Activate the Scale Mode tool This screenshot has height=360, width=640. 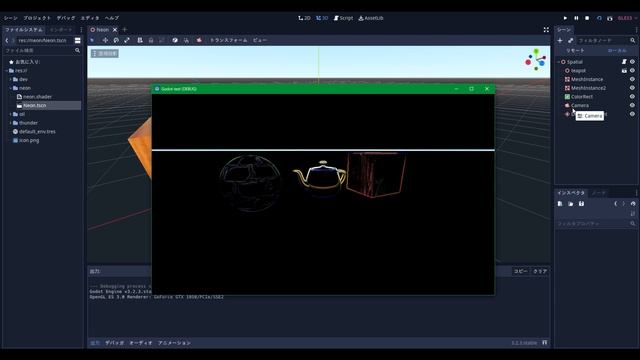coord(127,40)
